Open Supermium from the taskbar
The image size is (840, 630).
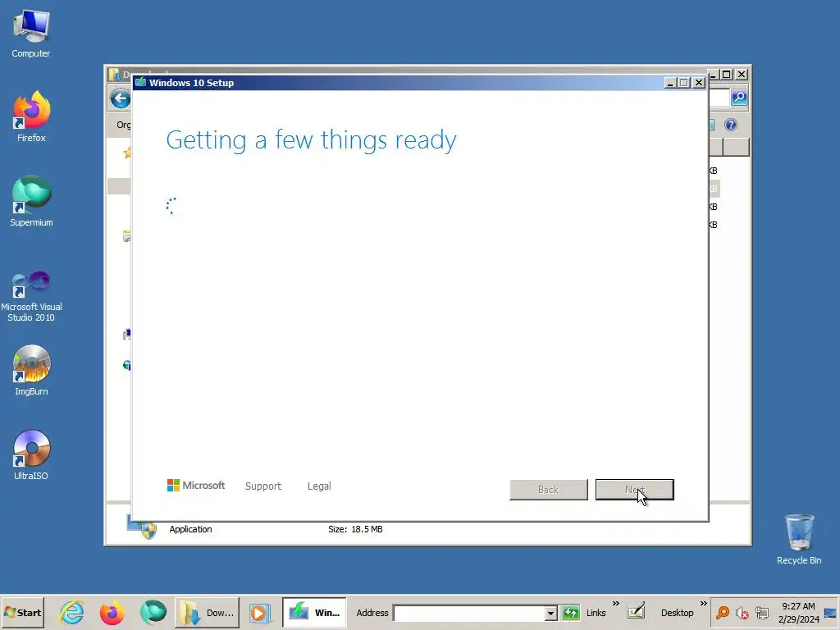(153, 612)
